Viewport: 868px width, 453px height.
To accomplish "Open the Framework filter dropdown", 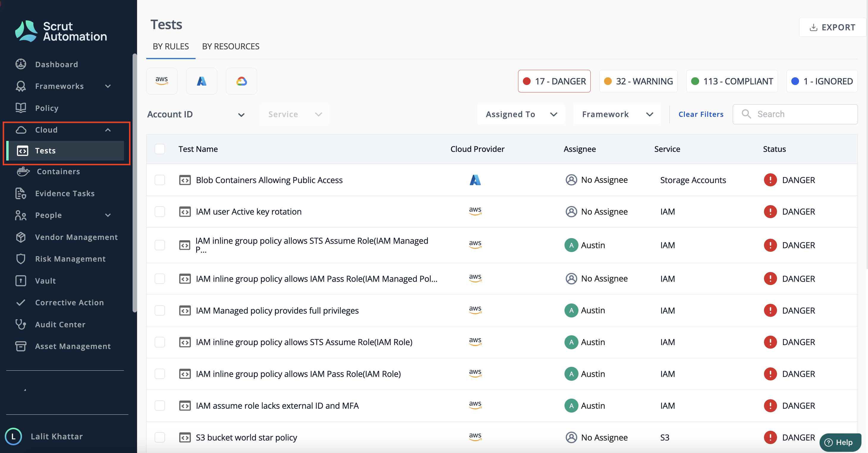I will click(x=617, y=114).
